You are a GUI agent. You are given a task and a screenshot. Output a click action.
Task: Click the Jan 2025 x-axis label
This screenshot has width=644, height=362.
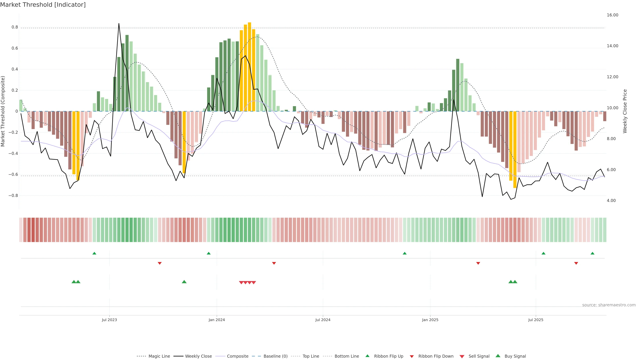tap(430, 320)
